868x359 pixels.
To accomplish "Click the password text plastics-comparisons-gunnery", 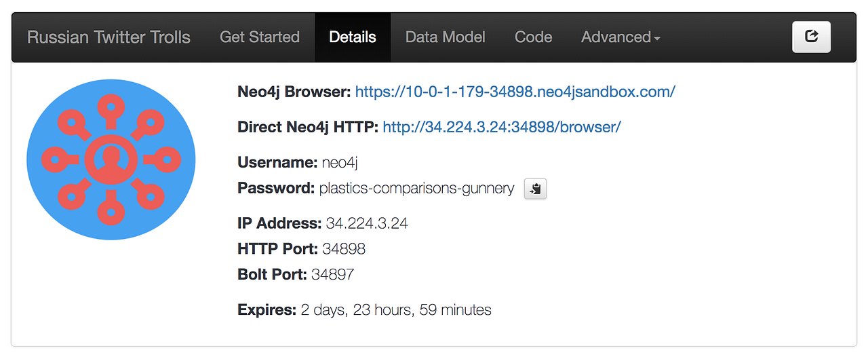I will click(x=416, y=189).
